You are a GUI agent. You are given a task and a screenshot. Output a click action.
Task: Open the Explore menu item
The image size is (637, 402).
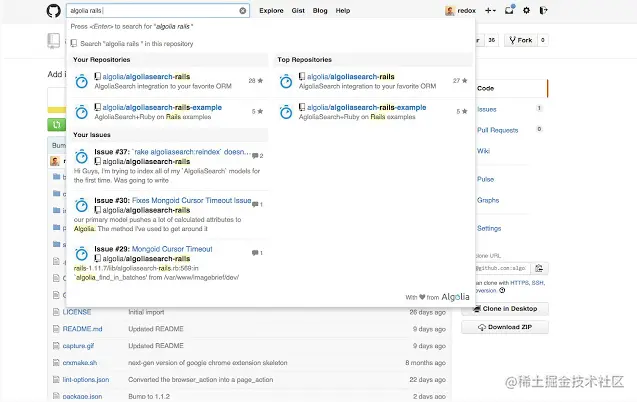coord(271,11)
